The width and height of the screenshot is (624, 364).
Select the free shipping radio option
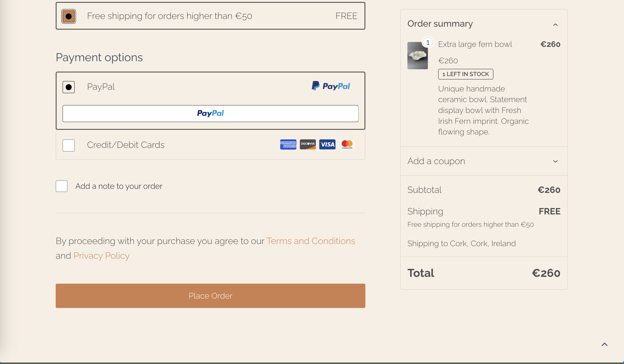(x=69, y=16)
